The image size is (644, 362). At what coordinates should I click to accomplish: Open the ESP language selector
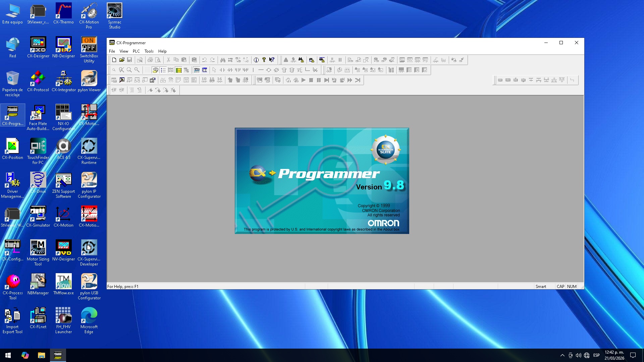pyautogui.click(x=596, y=355)
